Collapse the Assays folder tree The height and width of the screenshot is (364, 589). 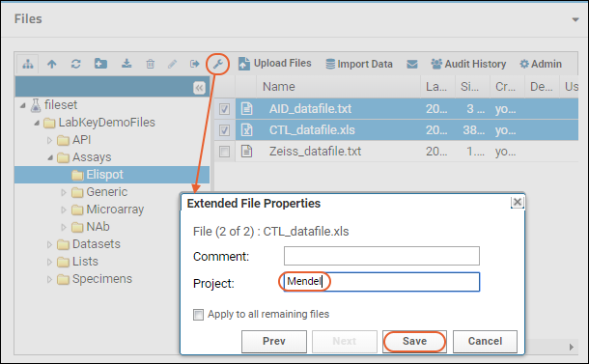point(50,157)
